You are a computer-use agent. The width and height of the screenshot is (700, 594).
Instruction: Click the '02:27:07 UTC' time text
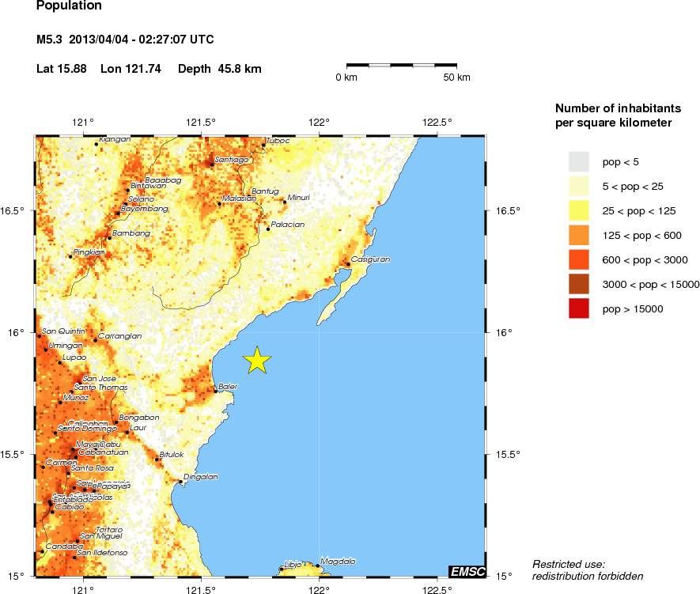tap(176, 40)
